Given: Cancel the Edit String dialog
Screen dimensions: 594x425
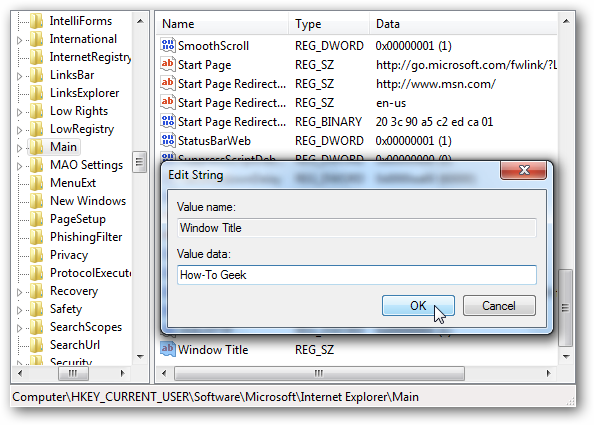Looking at the screenshot, I should pos(499,305).
